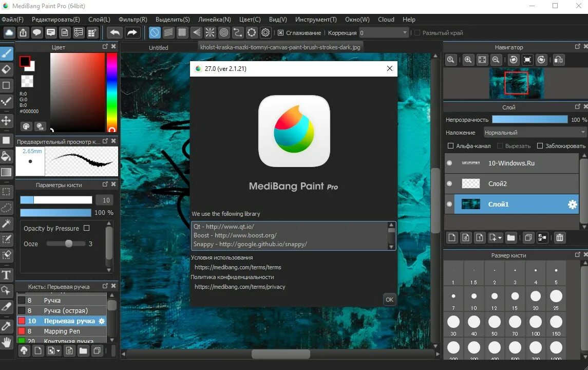
Task: Select the Magic Wand tool
Action: pyautogui.click(x=6, y=224)
